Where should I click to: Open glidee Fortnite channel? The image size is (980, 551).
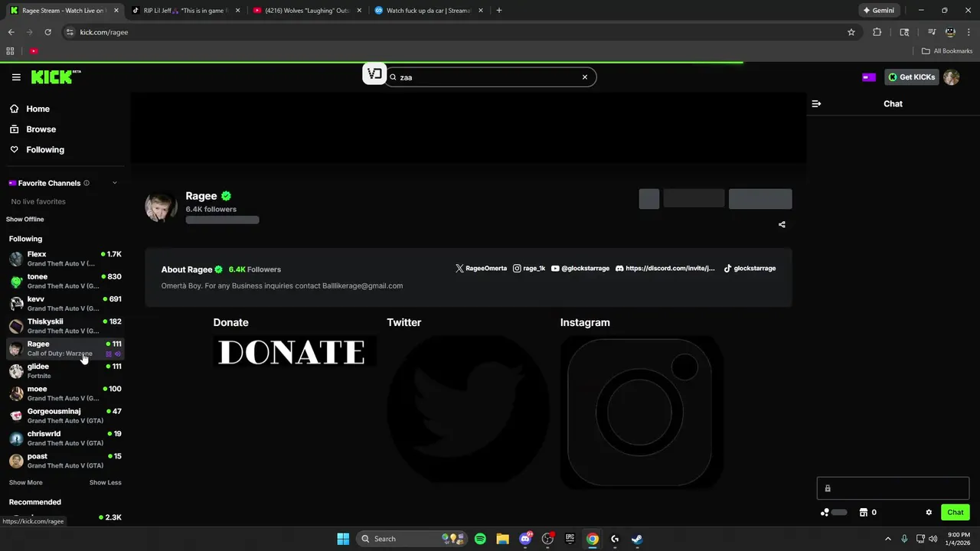[64, 371]
